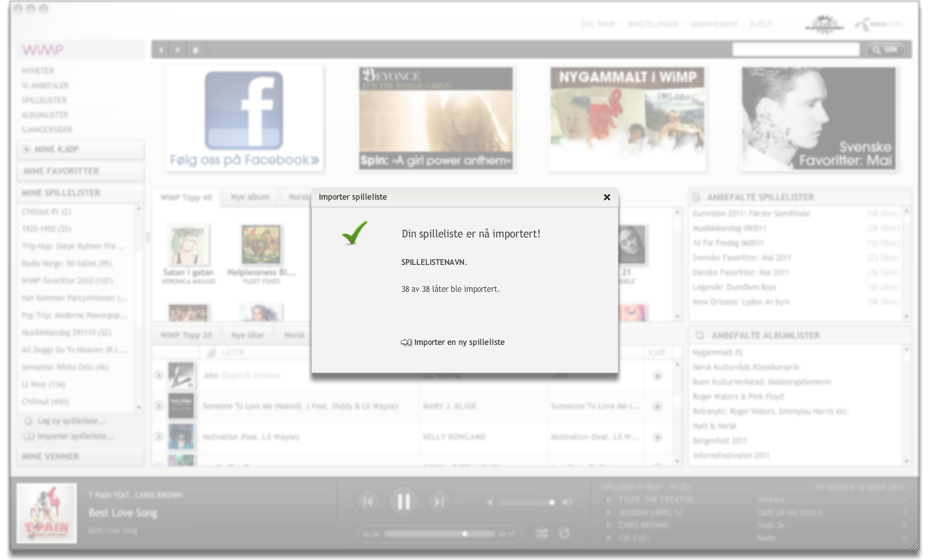Click the navigation forward arrow
929x560 pixels.
coord(177,50)
